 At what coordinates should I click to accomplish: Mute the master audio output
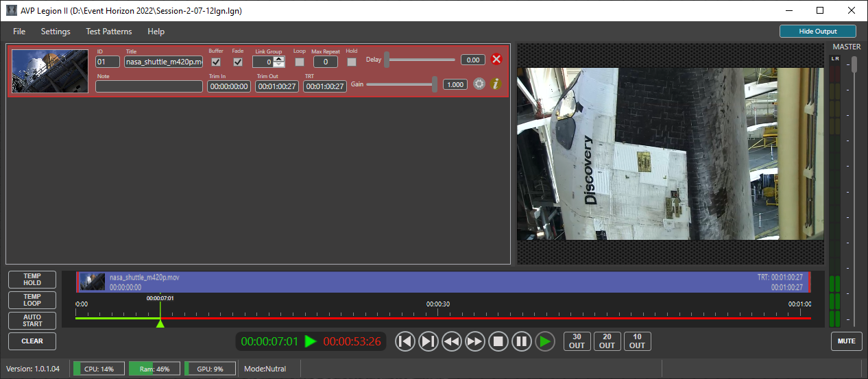pos(846,341)
